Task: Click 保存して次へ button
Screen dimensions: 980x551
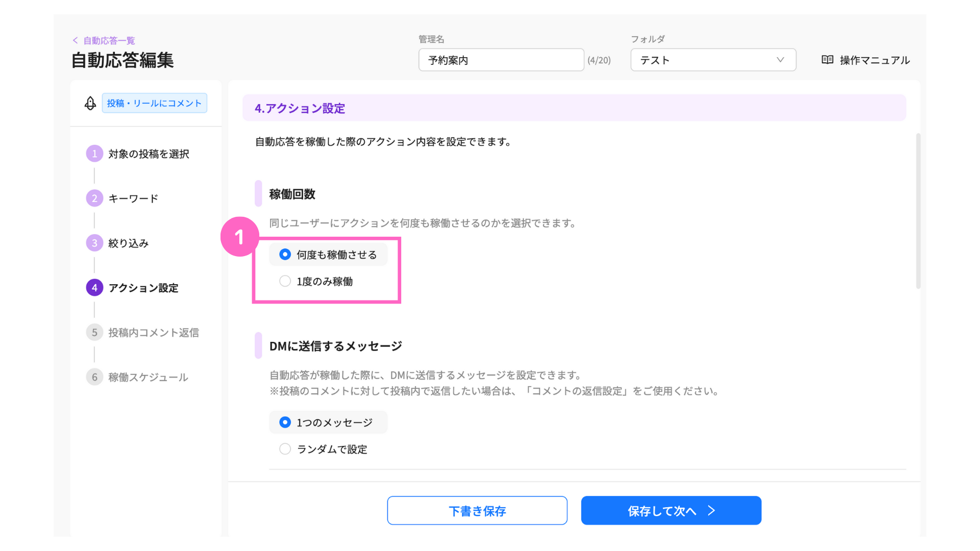Action: pyautogui.click(x=671, y=510)
